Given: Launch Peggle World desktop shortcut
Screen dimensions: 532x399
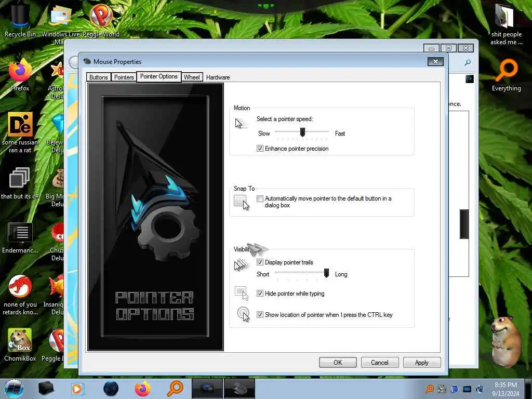Looking at the screenshot, I should coord(101,20).
